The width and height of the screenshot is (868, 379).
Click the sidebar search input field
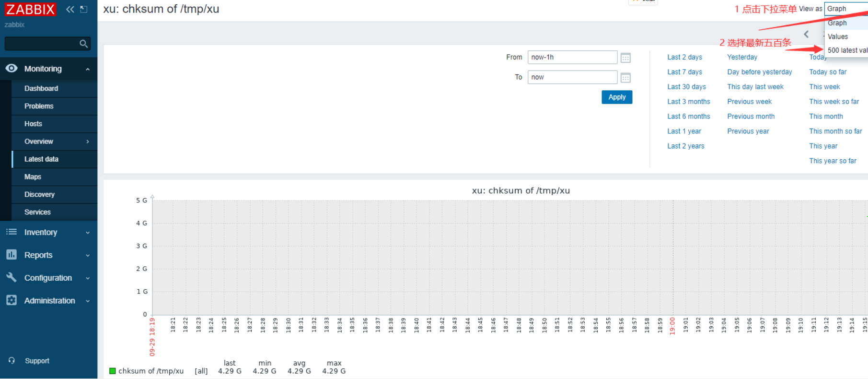point(47,44)
